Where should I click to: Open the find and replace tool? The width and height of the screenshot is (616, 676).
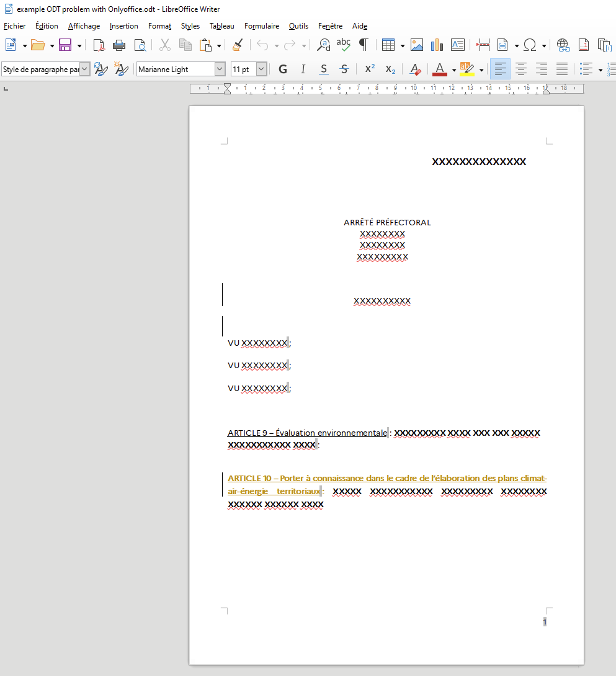(x=323, y=45)
